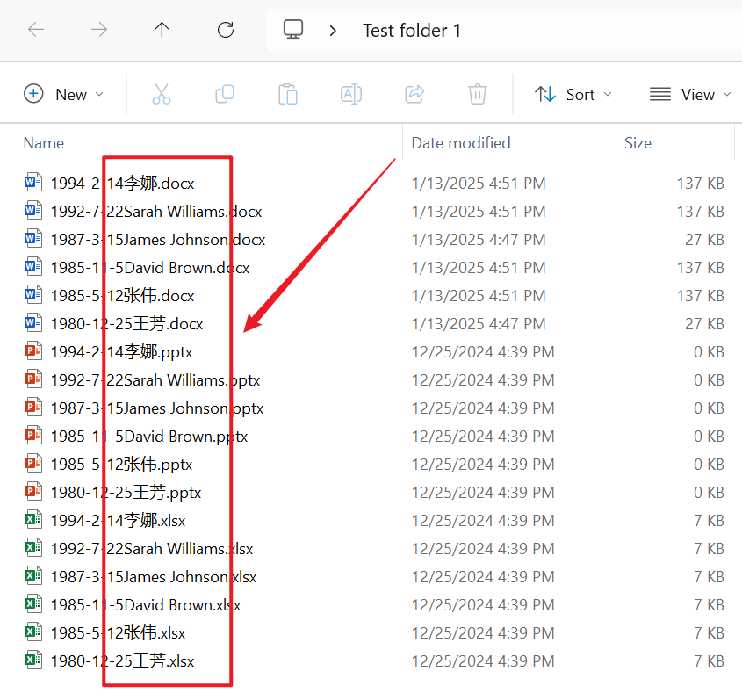Image resolution: width=742 pixels, height=700 pixels.
Task: Refresh the current folder view
Action: (x=226, y=30)
